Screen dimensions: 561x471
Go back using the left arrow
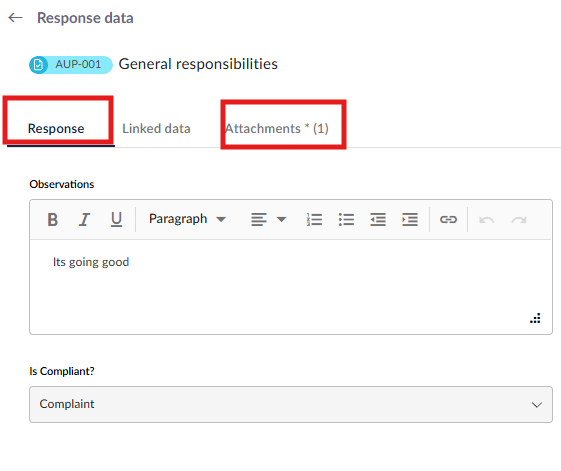[15, 18]
